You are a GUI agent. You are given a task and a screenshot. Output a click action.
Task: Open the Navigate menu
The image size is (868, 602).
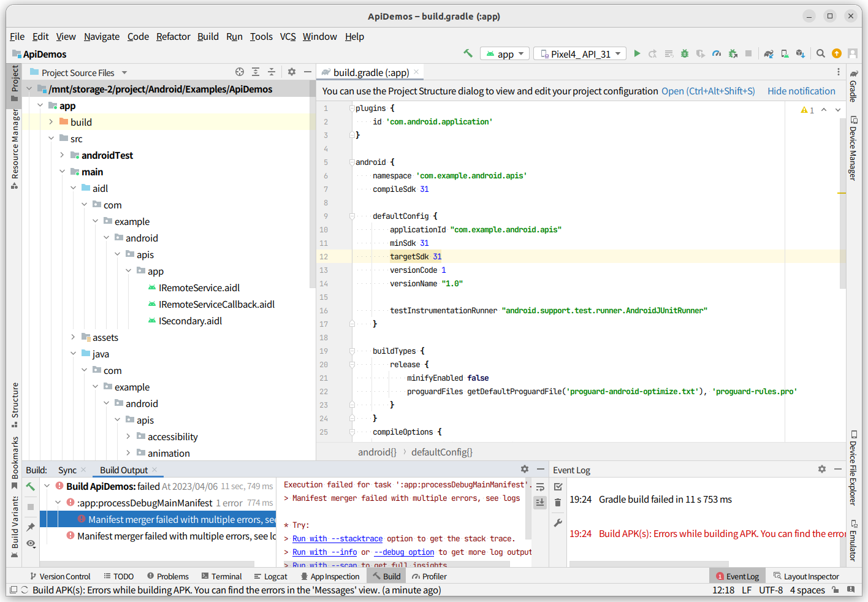pos(102,37)
